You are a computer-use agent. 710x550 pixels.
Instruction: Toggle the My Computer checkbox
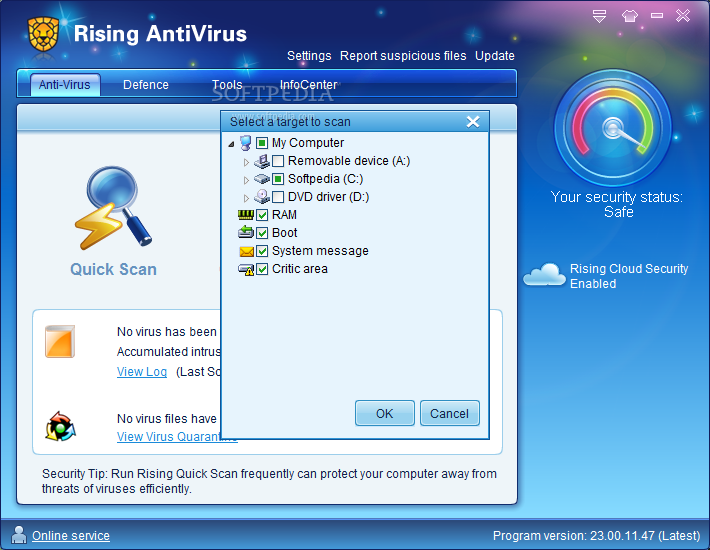click(262, 143)
